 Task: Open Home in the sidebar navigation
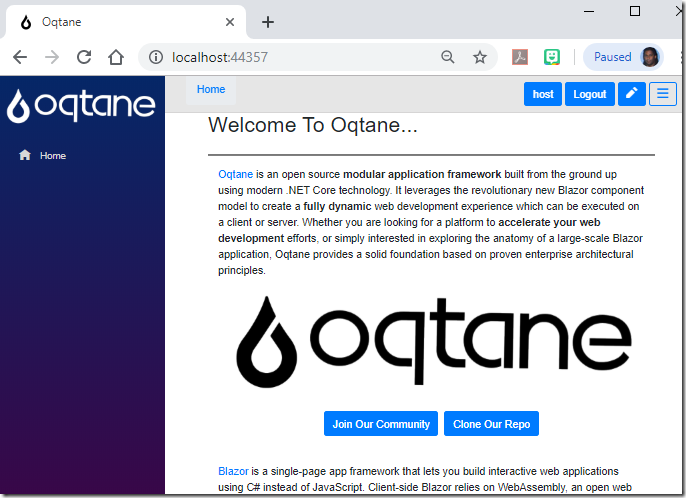[52, 155]
